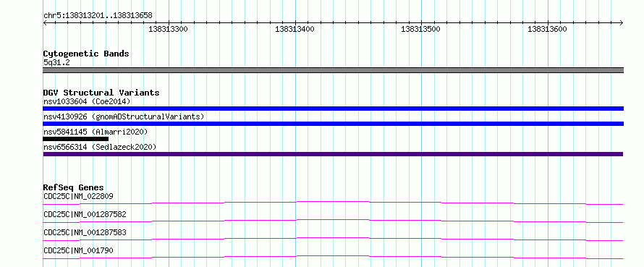644x267 pixels.
Task: Click the chr5:138313201..138313658 region label
Action: click(x=98, y=16)
